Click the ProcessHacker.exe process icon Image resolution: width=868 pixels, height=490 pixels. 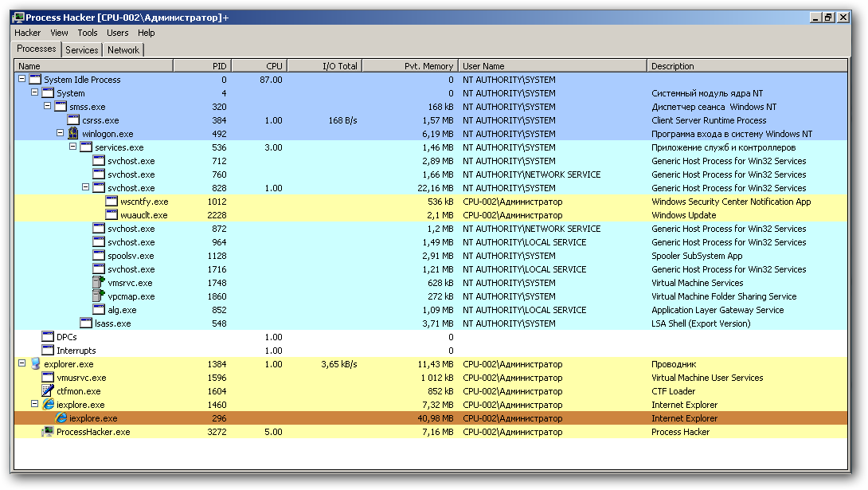pyautogui.click(x=48, y=432)
